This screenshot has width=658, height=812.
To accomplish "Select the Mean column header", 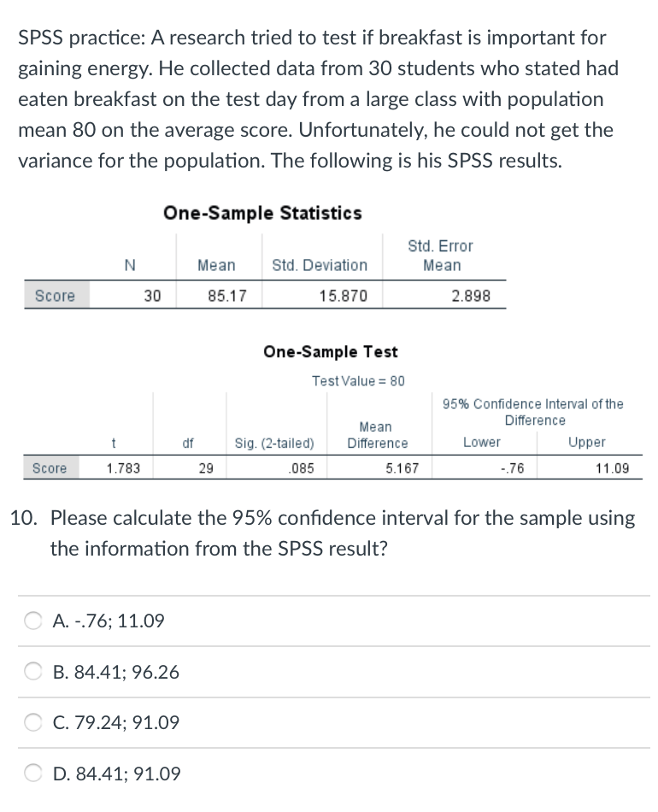I will tap(216, 265).
